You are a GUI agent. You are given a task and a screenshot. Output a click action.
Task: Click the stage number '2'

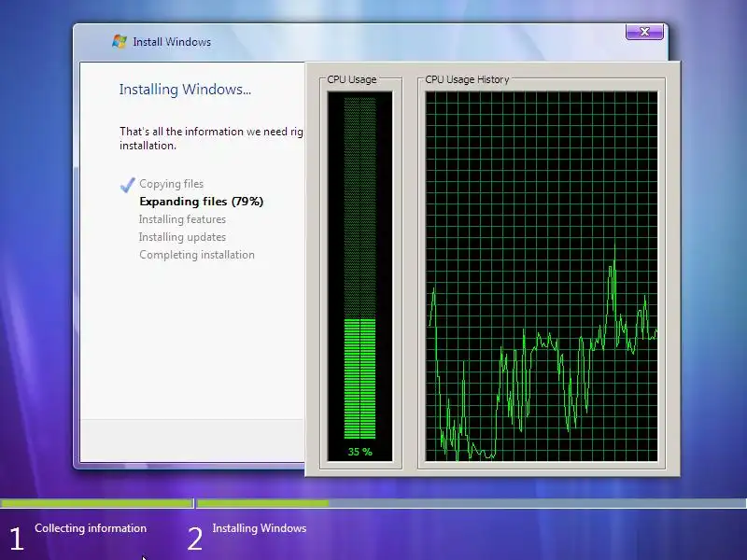click(x=195, y=539)
